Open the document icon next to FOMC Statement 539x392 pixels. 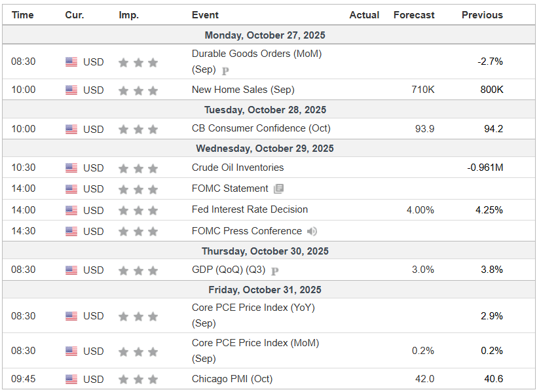click(x=279, y=189)
